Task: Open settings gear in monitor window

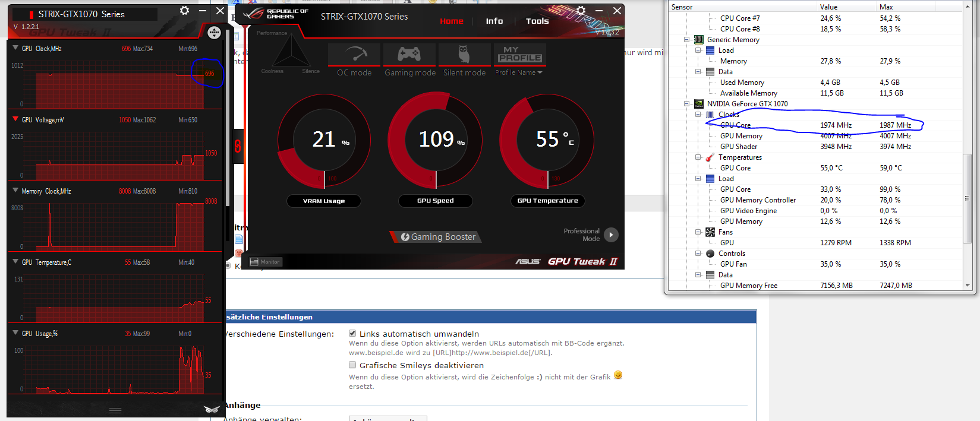Action: click(x=185, y=11)
